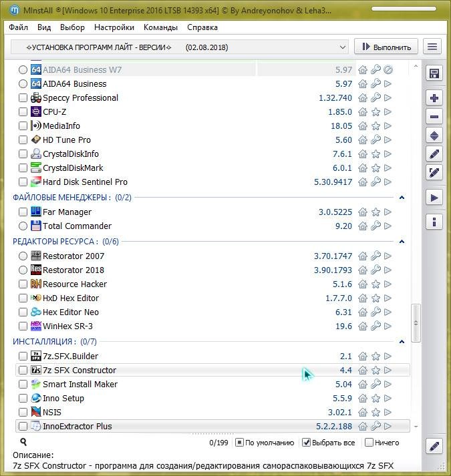Click key icon for Restorator 2018
451x476 pixels.
[375, 270]
